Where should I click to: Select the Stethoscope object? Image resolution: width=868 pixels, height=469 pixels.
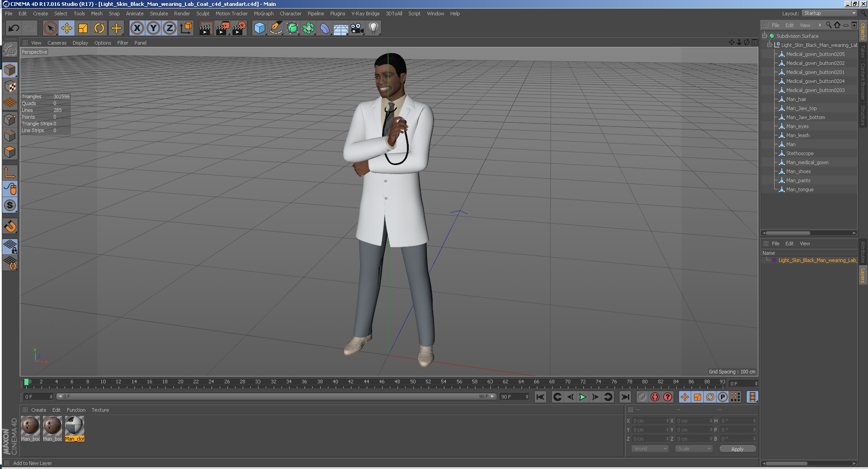(x=800, y=153)
